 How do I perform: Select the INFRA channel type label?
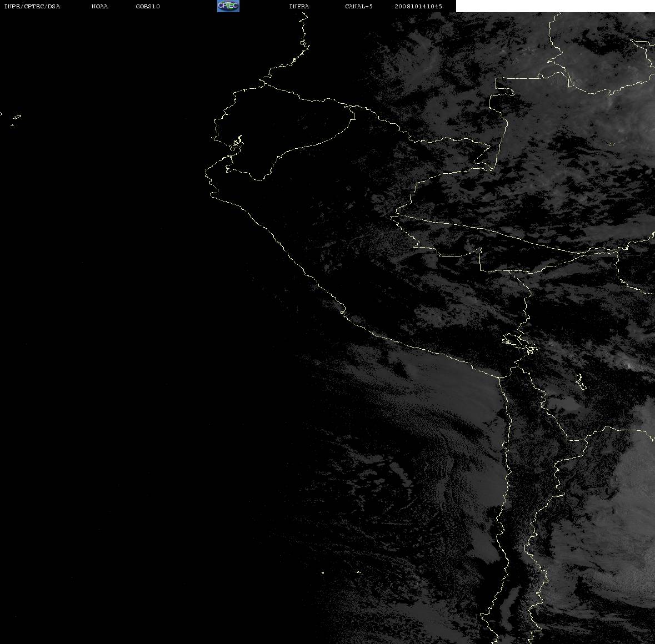point(299,6)
